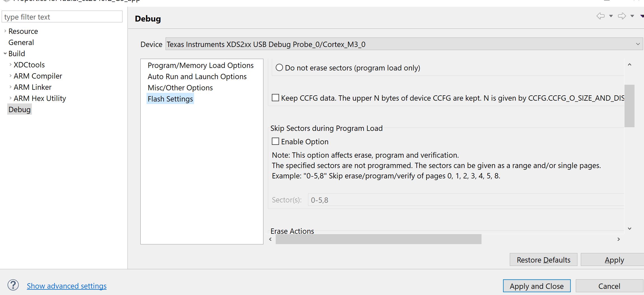Select Program/Memory Load Options category
This screenshot has width=644, height=295.
200,65
